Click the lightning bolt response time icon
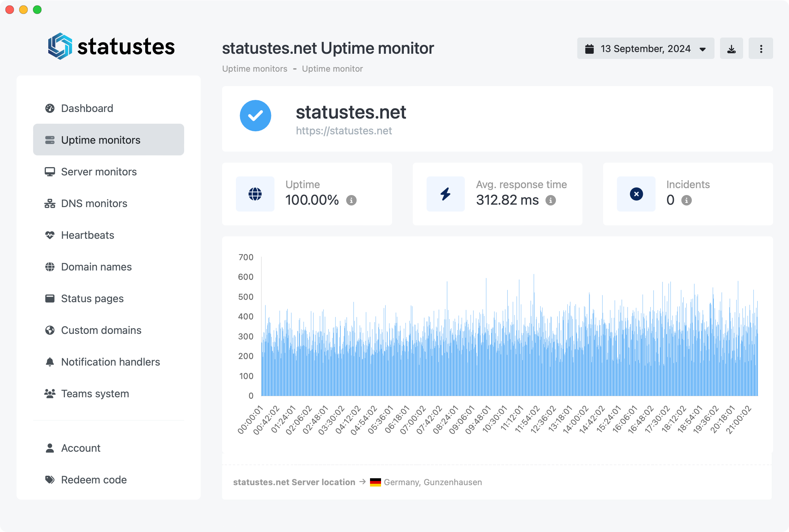789x532 pixels. [x=445, y=194]
